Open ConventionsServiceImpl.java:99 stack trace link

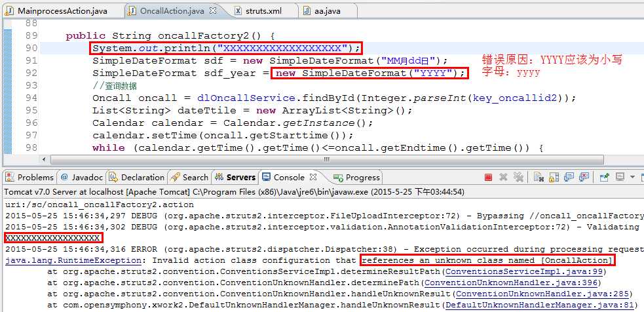524,272
